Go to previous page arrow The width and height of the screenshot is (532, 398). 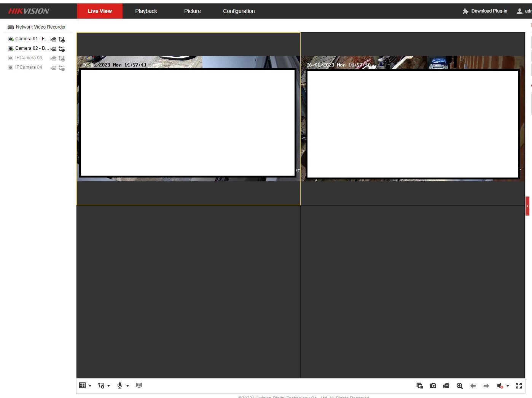[x=473, y=385]
